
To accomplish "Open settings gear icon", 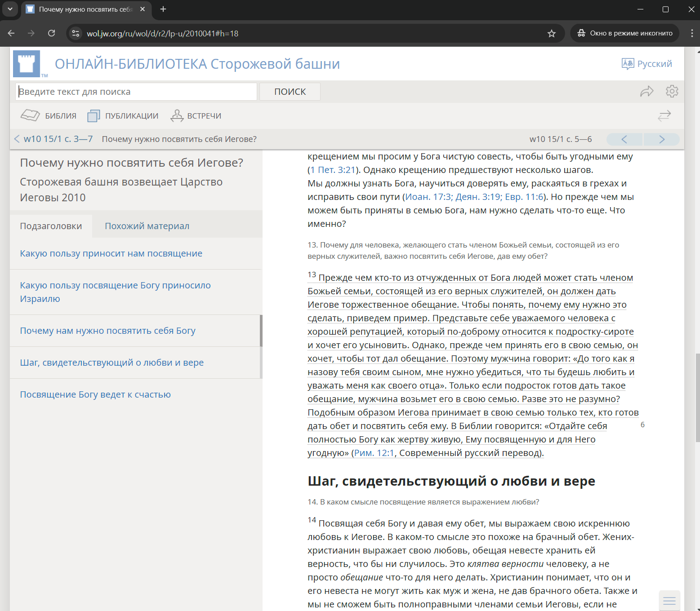I will [672, 91].
